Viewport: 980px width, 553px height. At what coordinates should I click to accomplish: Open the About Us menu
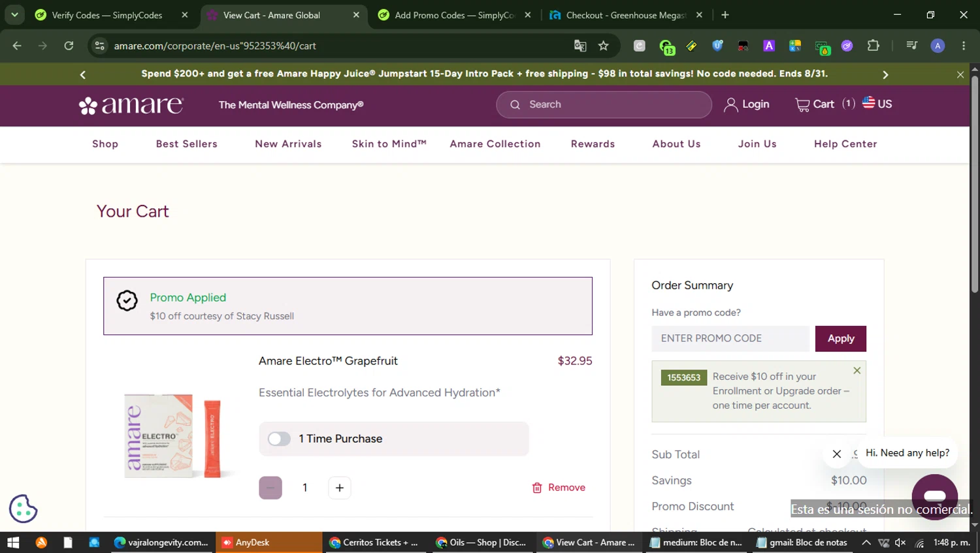point(677,144)
